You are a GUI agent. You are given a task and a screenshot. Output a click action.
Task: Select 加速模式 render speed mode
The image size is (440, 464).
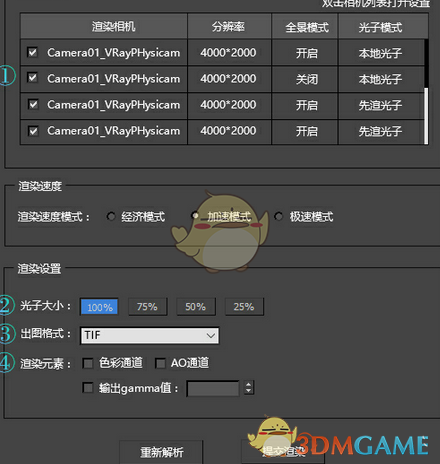[x=195, y=216]
